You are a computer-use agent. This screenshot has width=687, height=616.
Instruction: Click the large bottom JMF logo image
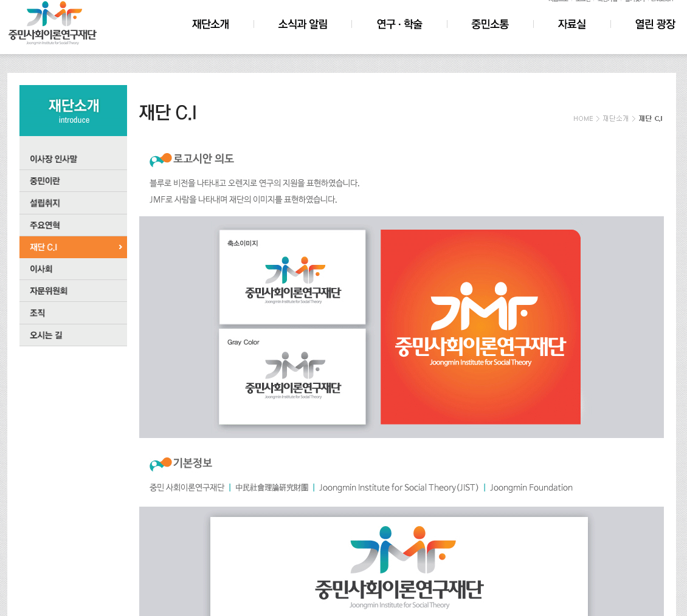point(399,567)
